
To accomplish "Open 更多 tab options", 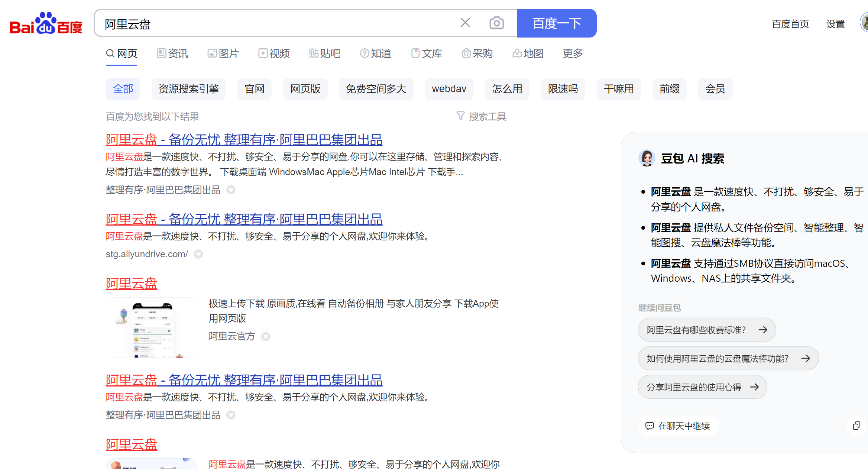I will [572, 54].
